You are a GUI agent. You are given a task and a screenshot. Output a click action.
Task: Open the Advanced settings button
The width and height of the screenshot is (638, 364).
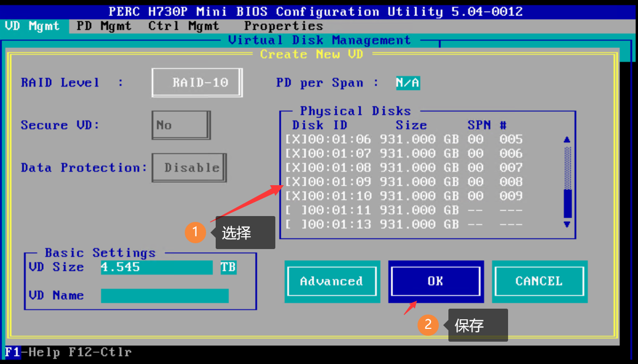[x=332, y=282]
